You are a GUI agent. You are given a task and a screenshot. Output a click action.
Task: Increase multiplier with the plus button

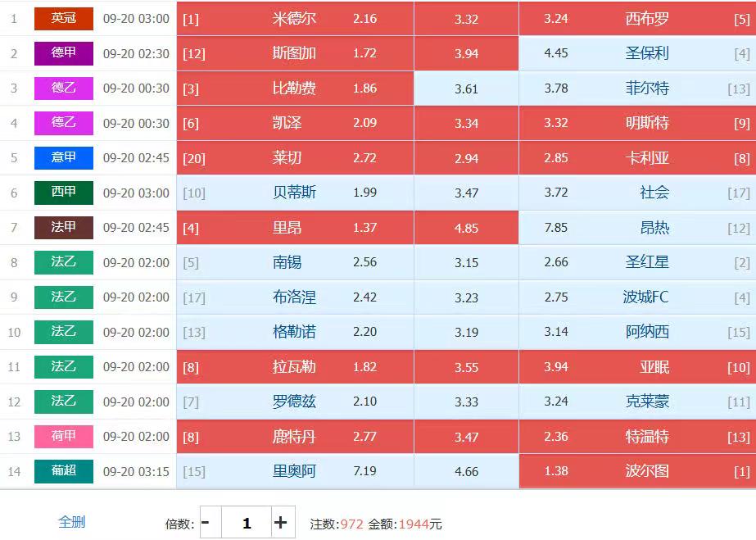(x=283, y=523)
